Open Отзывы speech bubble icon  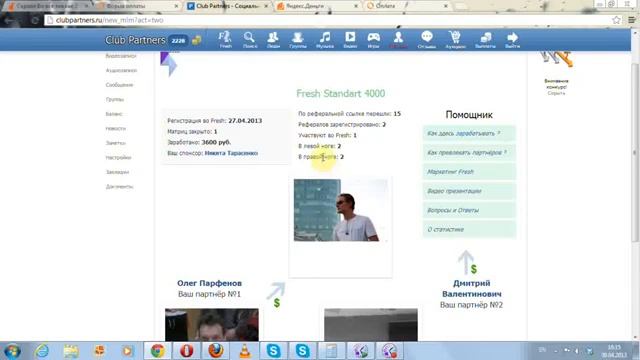click(427, 40)
